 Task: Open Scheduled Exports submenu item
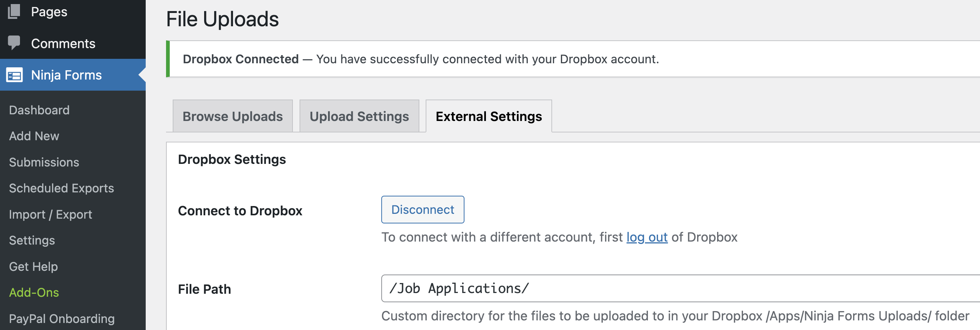61,188
